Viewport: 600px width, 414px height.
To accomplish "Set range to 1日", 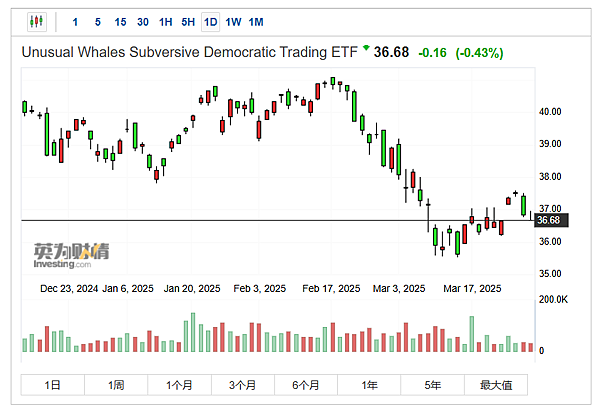I will (52, 385).
